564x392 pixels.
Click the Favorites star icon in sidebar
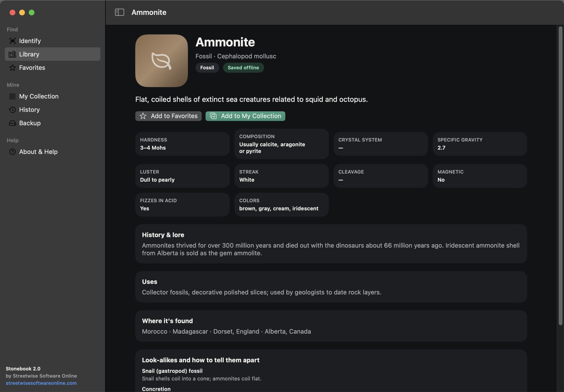coord(12,68)
